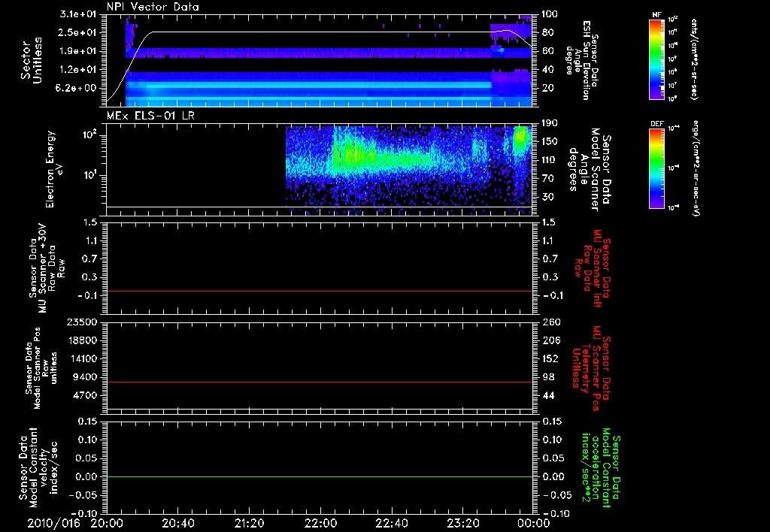770x532 pixels.
Task: Select the 20:40 time tick label
Action: [178, 523]
